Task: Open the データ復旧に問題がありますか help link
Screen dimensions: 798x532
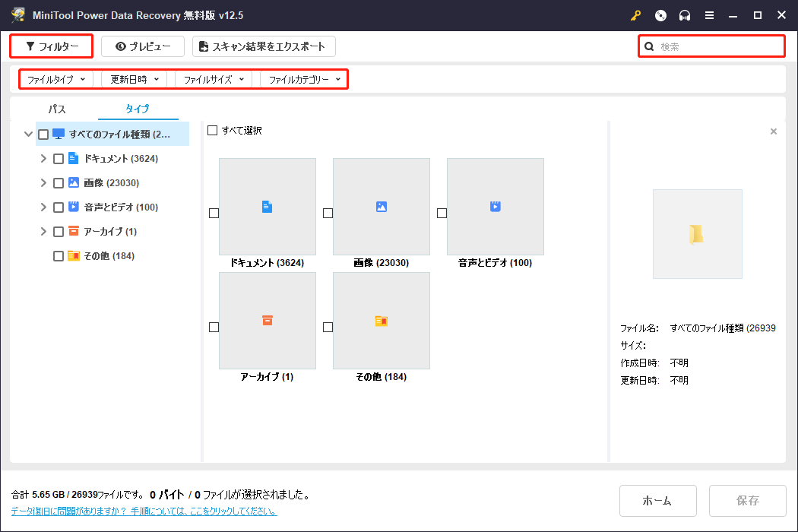Action: pos(144,511)
